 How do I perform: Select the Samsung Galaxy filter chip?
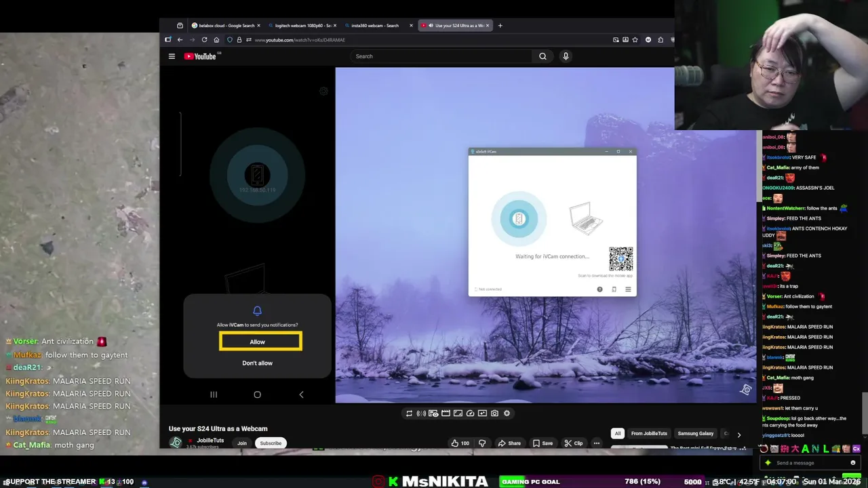[x=696, y=433]
